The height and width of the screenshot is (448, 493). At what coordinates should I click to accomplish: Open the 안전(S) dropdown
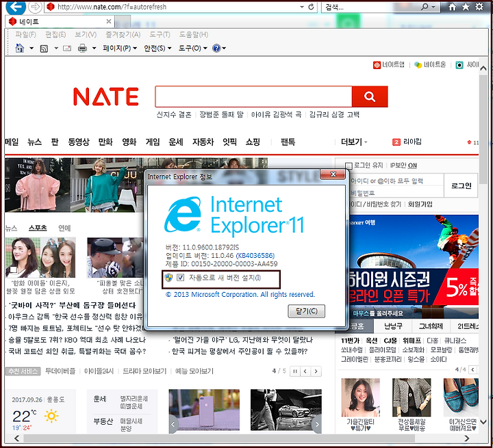(157, 48)
